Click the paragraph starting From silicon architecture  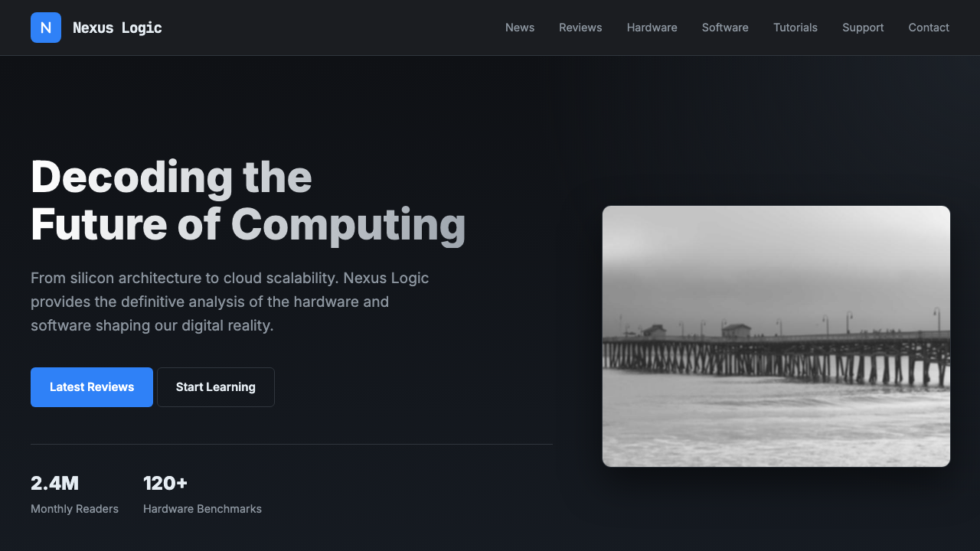click(230, 302)
